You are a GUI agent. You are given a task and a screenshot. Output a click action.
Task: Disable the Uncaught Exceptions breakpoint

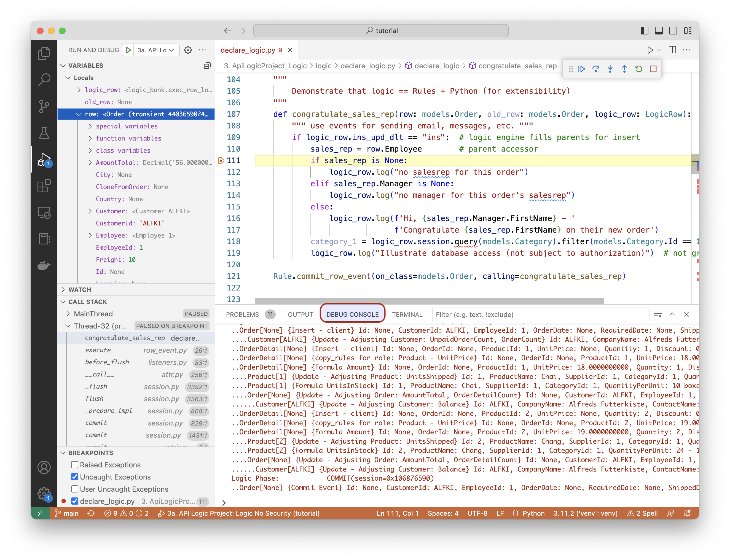75,477
